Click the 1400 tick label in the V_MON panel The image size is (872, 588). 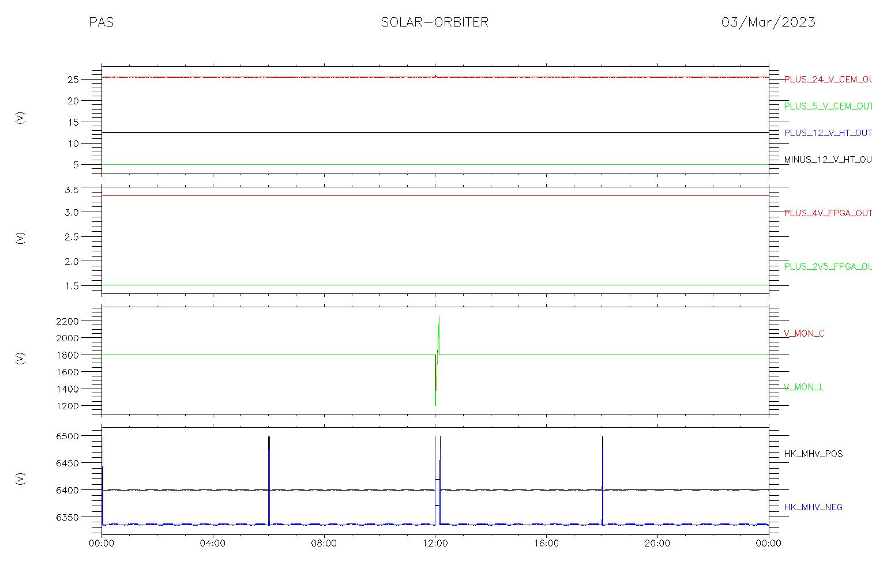click(67, 389)
